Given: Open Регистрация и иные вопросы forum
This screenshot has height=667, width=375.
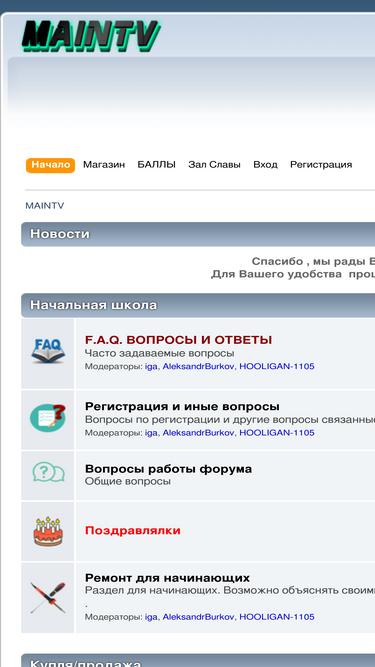Looking at the screenshot, I should (x=182, y=407).
